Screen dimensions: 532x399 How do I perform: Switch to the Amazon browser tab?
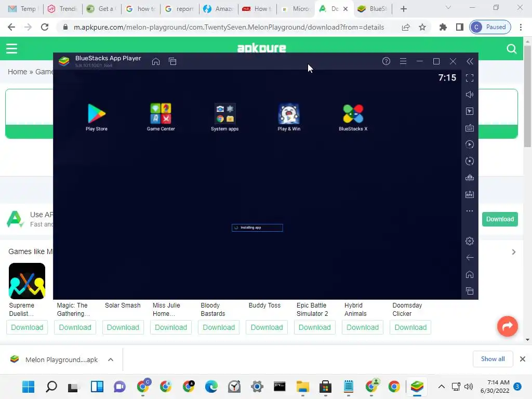pos(219,9)
